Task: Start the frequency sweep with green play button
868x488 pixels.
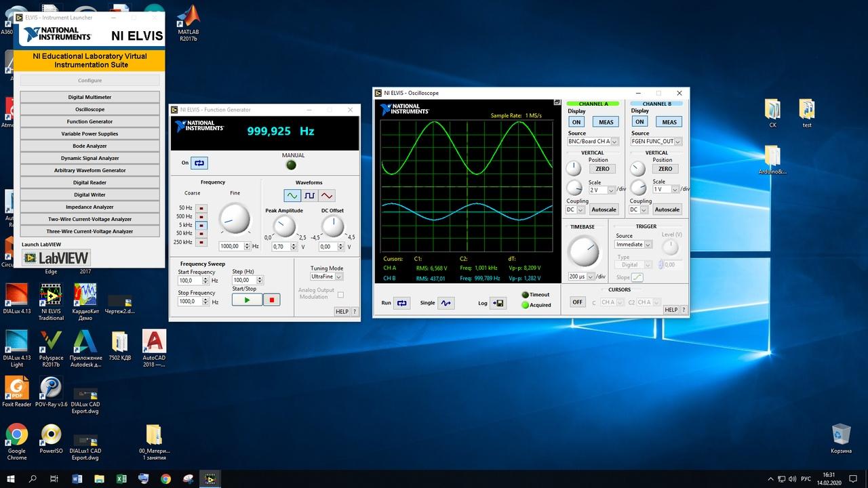Action: click(x=247, y=300)
